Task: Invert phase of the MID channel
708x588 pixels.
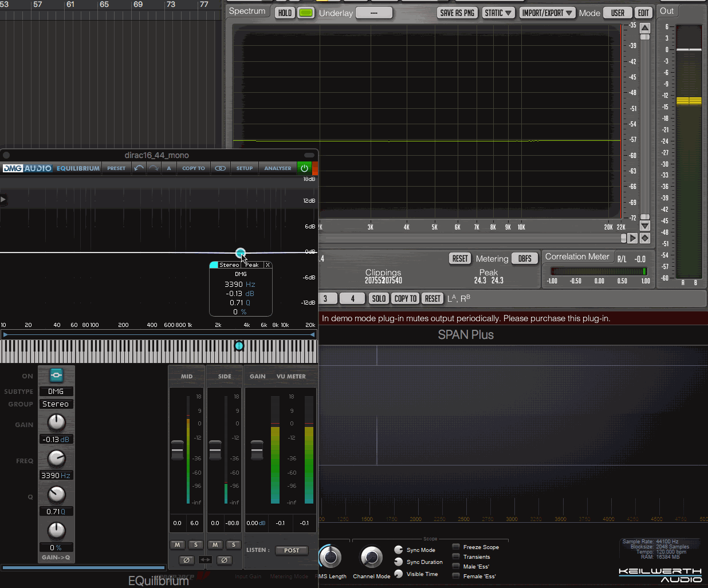Action: click(186, 560)
